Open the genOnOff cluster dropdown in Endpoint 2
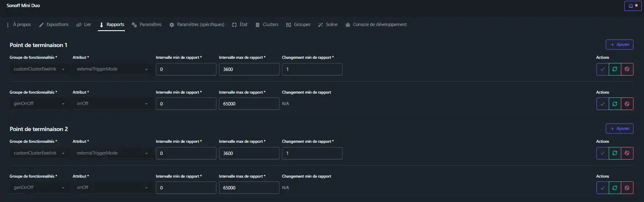This screenshot has height=202, width=644. [39, 188]
